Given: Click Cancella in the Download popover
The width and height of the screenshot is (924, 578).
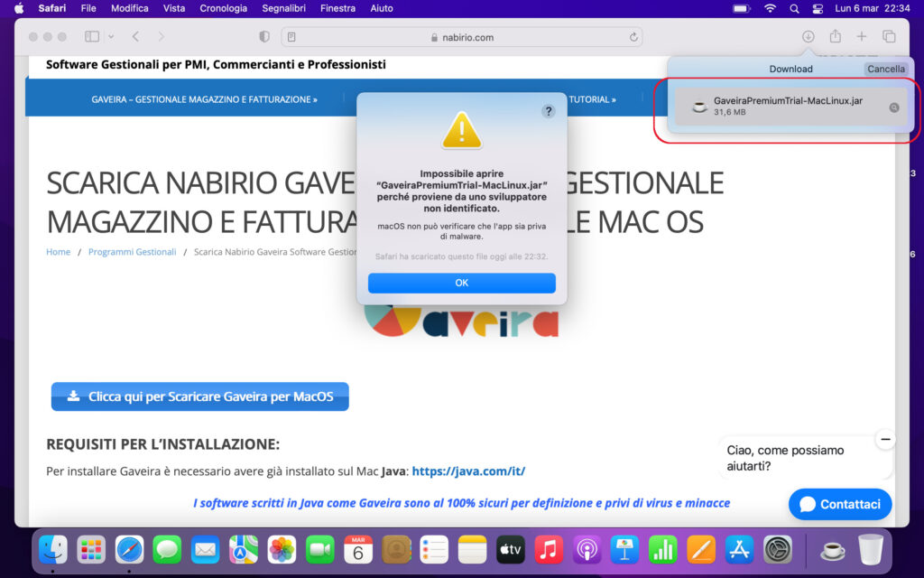Looking at the screenshot, I should tap(886, 69).
